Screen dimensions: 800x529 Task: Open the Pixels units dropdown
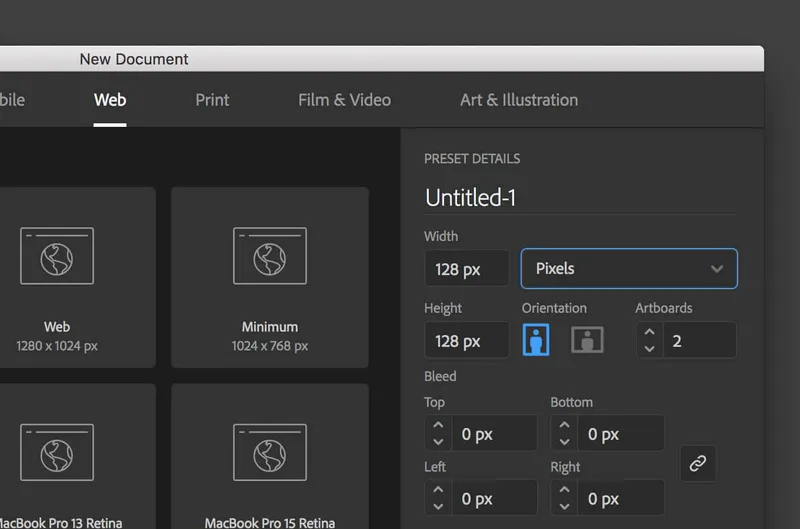pyautogui.click(x=629, y=269)
